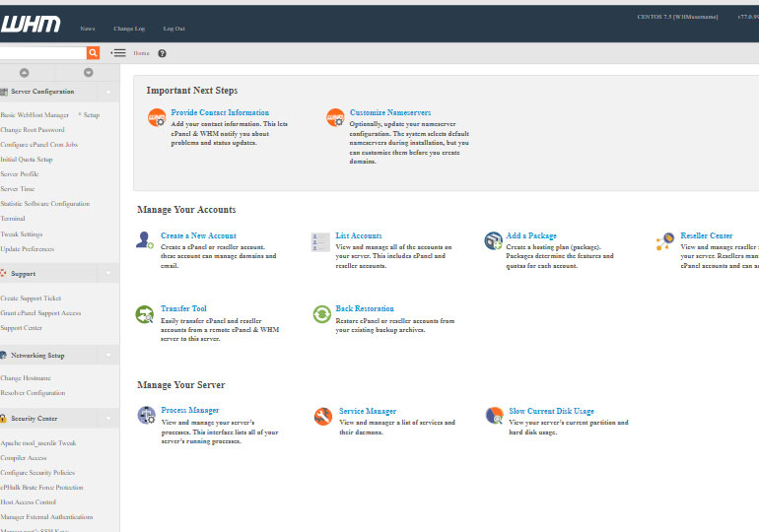Open Terminal sidebar item

[x=13, y=219]
